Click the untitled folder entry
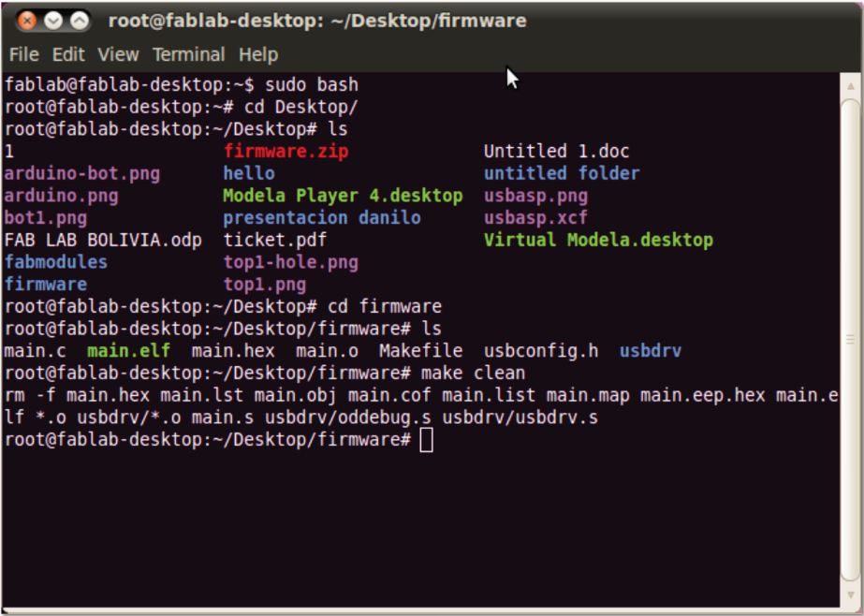 (x=562, y=173)
